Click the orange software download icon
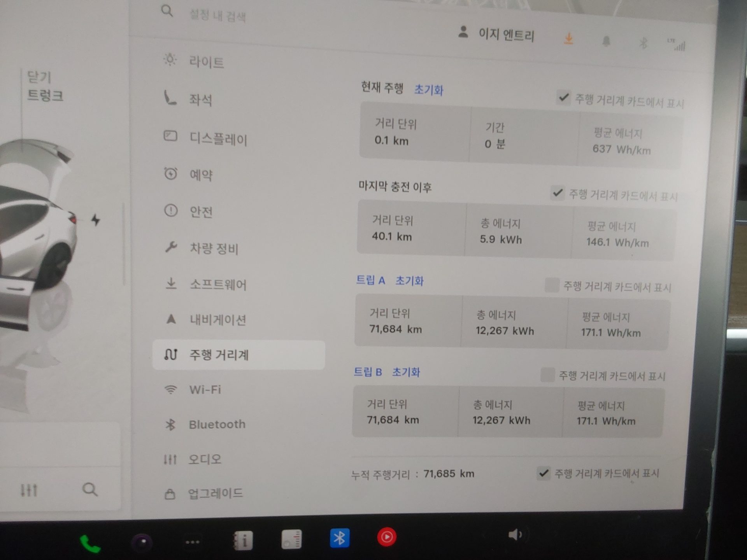The image size is (747, 560). [x=568, y=39]
